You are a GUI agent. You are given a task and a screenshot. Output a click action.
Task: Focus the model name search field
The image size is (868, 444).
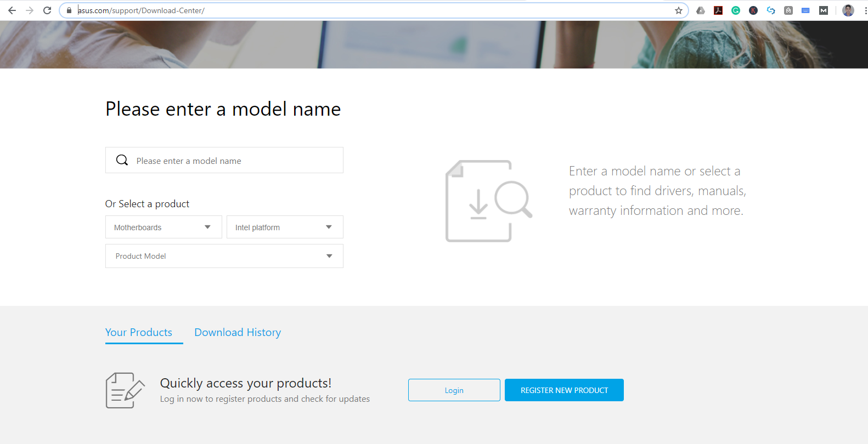(x=224, y=160)
